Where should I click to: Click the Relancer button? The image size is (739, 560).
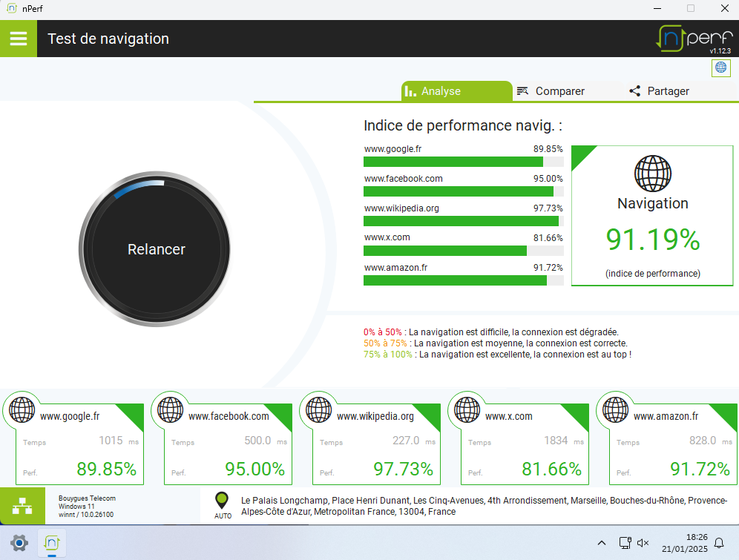pos(156,249)
